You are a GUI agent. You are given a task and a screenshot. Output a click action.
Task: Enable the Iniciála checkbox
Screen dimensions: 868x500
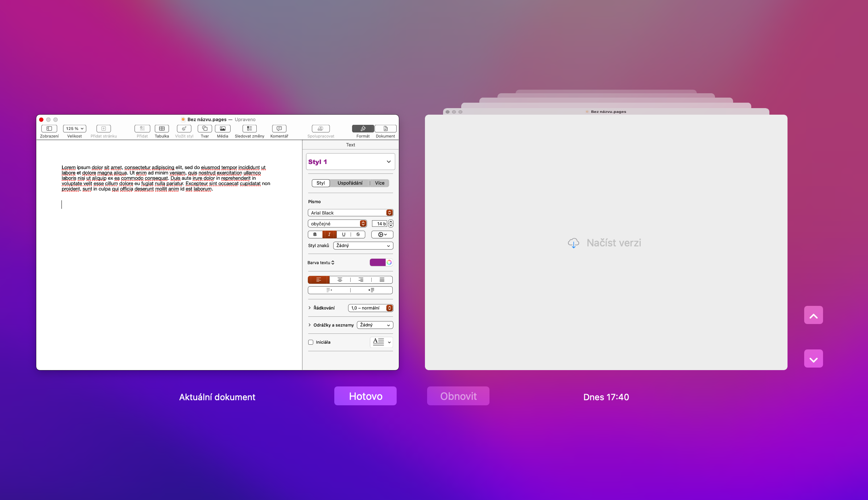[311, 342]
